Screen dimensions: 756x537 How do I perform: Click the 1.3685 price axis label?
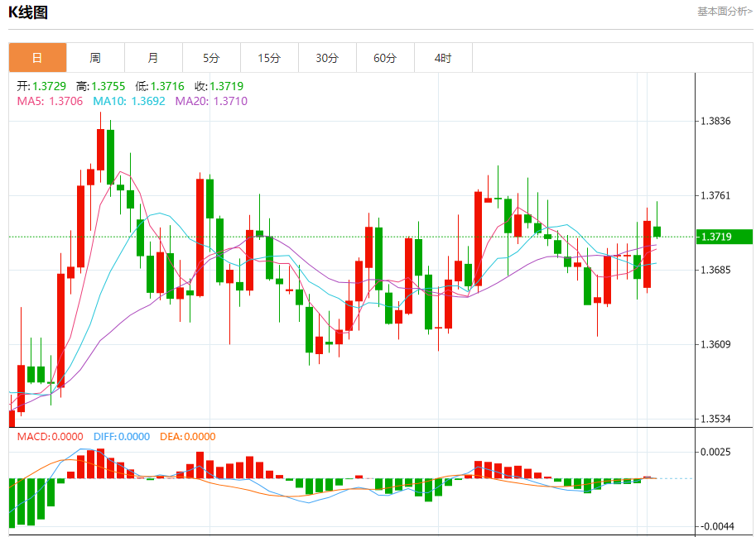pos(715,270)
